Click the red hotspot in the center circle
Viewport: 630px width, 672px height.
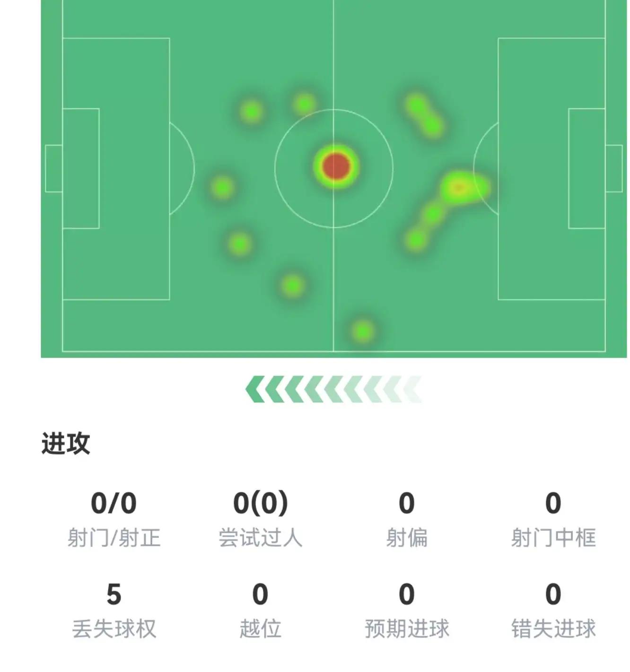[x=336, y=166]
